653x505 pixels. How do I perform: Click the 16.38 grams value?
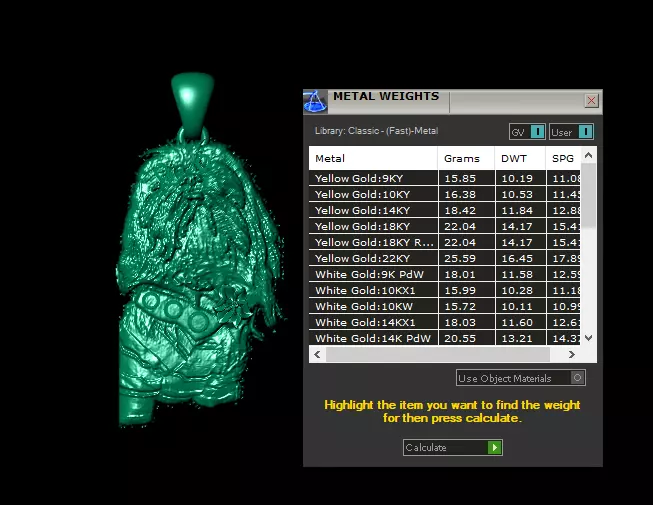coord(460,194)
